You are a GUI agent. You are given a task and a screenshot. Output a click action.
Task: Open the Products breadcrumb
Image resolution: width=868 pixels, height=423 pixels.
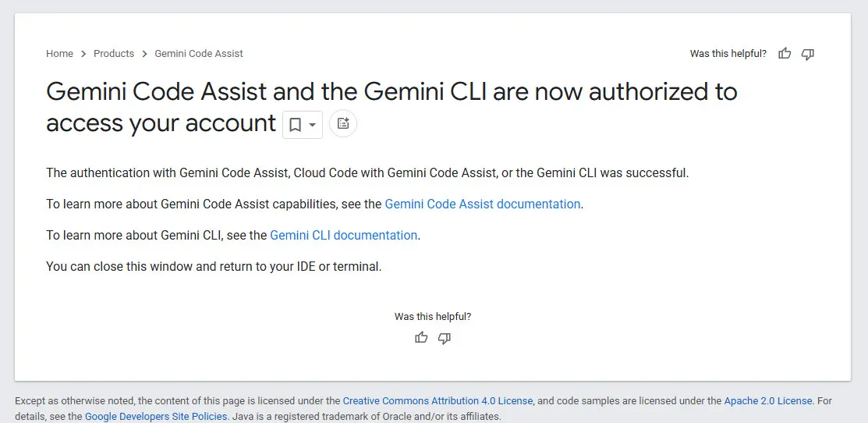(x=114, y=54)
